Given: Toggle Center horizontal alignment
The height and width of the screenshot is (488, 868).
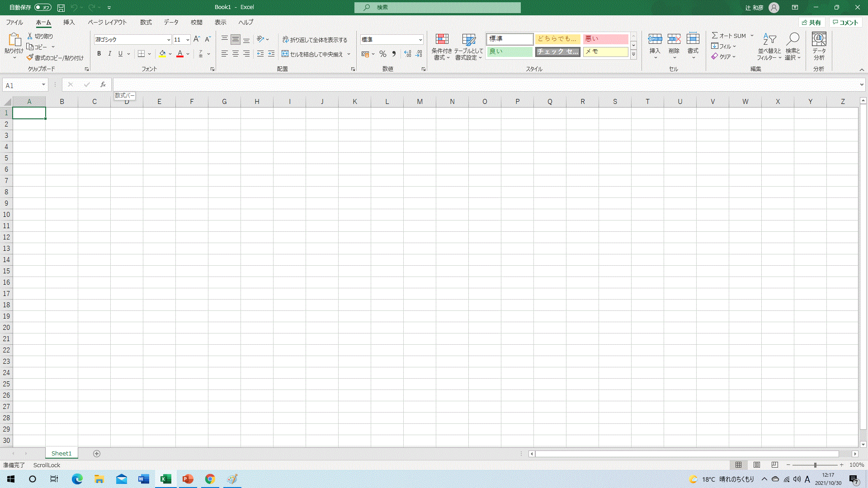Looking at the screenshot, I should 236,54.
